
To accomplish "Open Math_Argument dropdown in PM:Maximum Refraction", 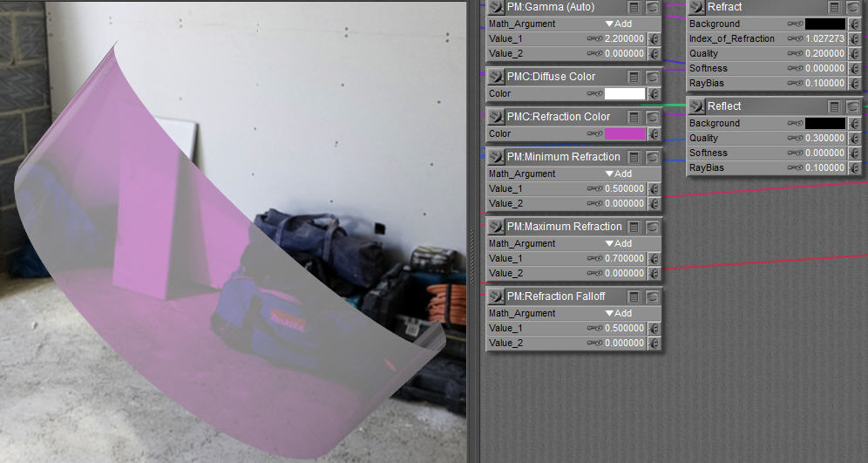I will pos(619,243).
